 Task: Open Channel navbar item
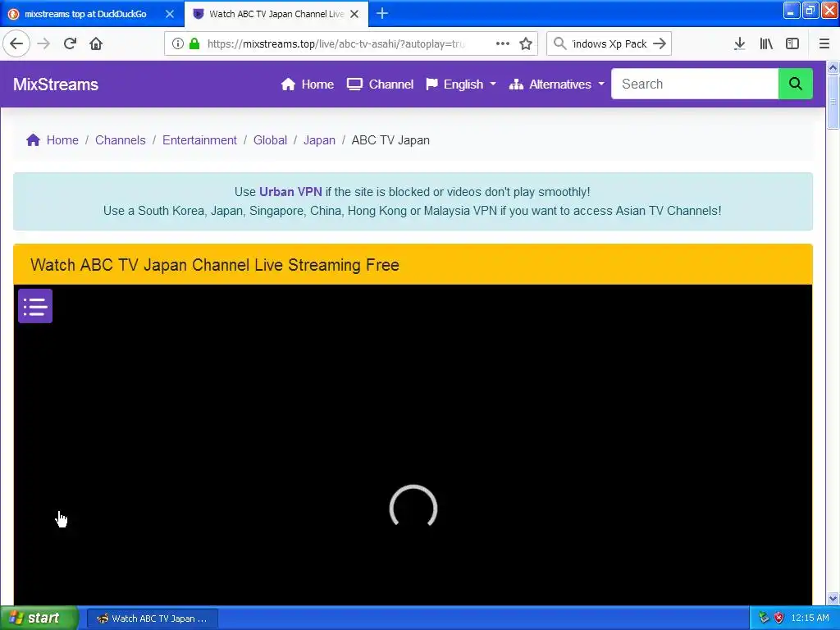(x=381, y=84)
